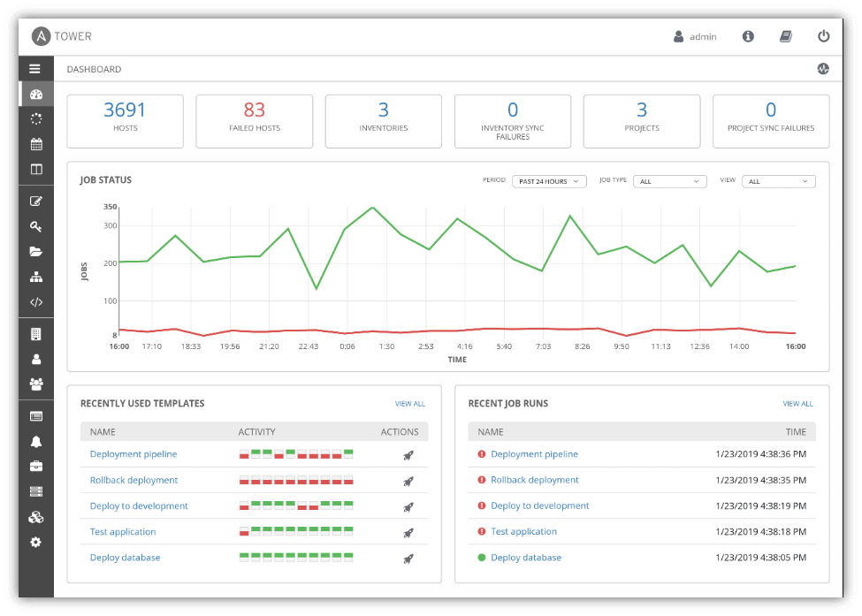
Task: Click VIEW ALL in Recent Job Runs
Action: point(797,403)
